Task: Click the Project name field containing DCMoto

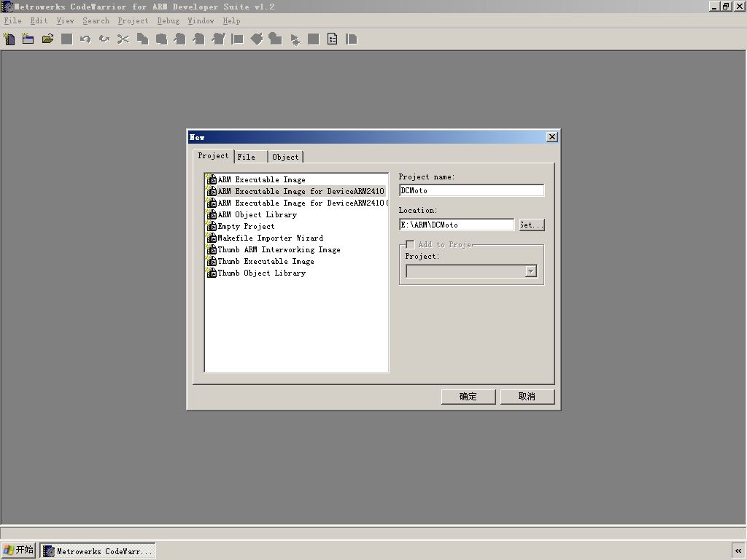Action: (472, 190)
